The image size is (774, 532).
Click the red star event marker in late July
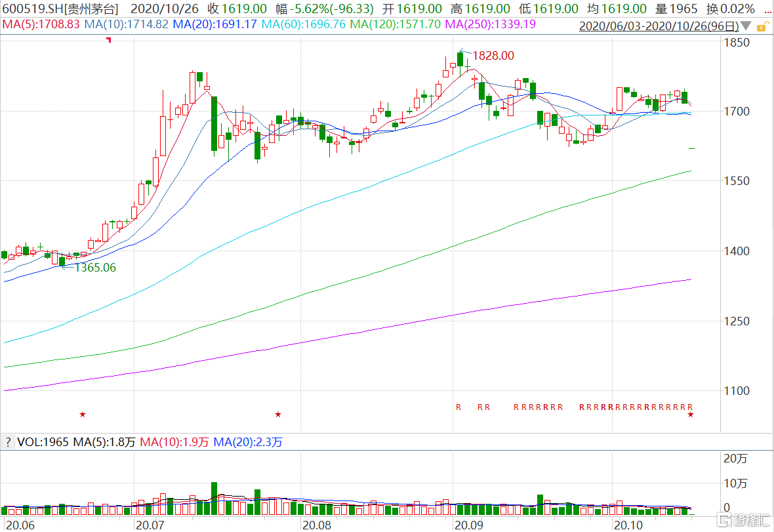278,415
